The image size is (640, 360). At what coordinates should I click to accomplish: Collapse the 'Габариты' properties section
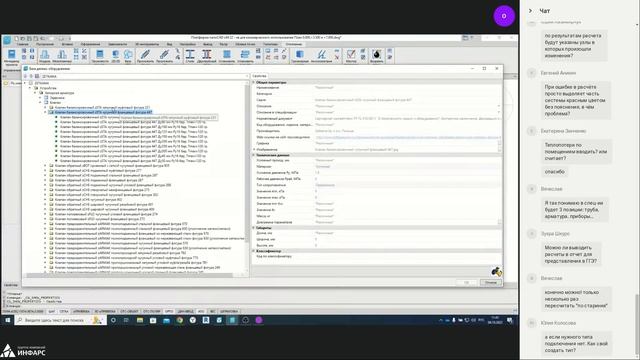pyautogui.click(x=253, y=228)
